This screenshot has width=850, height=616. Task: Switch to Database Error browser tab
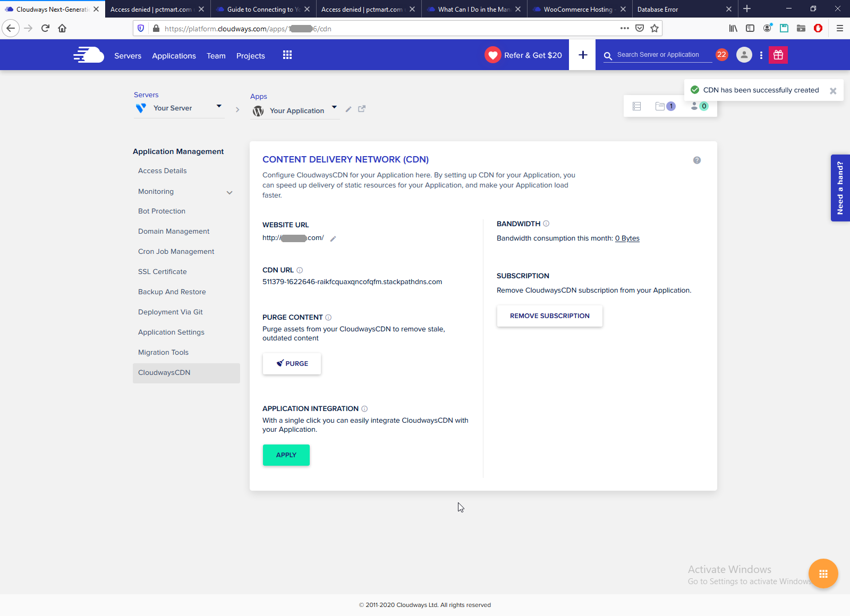click(684, 9)
